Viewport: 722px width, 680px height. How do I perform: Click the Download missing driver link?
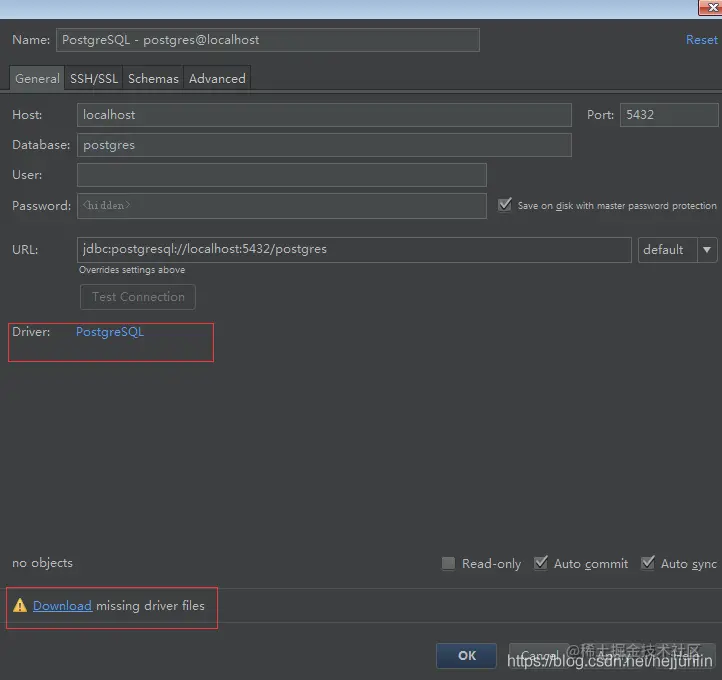pos(62,606)
